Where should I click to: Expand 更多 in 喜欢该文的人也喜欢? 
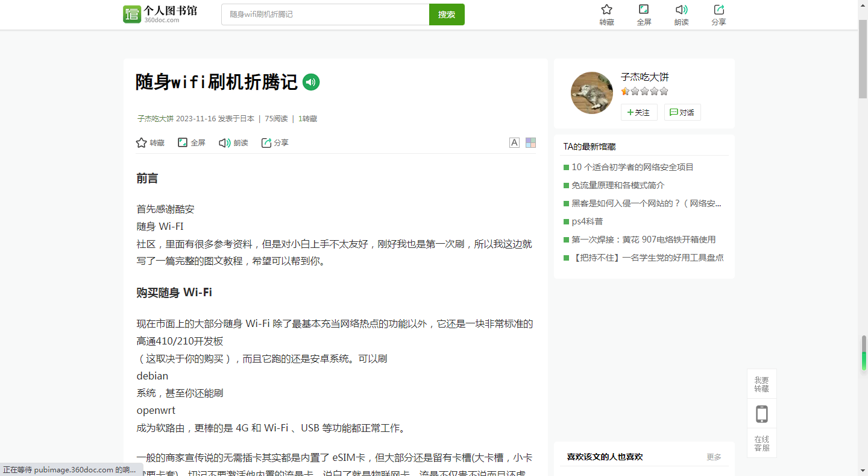coord(714,457)
